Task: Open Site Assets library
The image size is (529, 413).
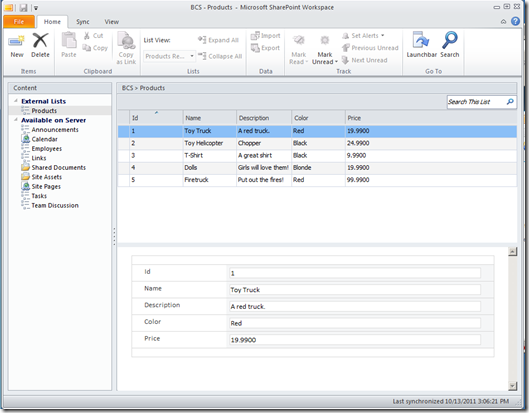Action: pos(47,177)
